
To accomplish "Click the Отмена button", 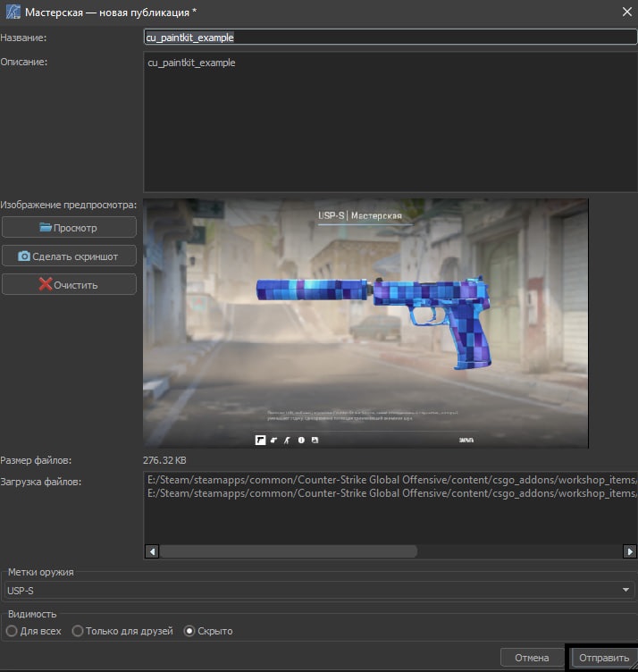I will click(x=532, y=658).
